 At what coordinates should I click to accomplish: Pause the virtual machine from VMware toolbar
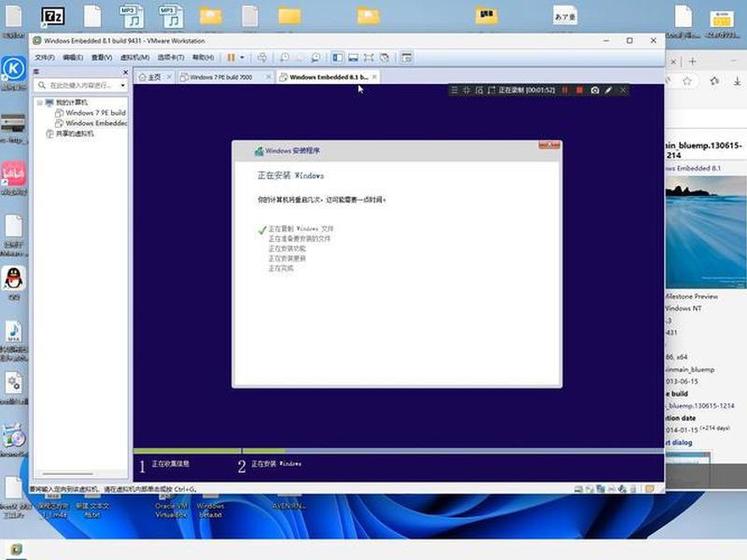[231, 58]
